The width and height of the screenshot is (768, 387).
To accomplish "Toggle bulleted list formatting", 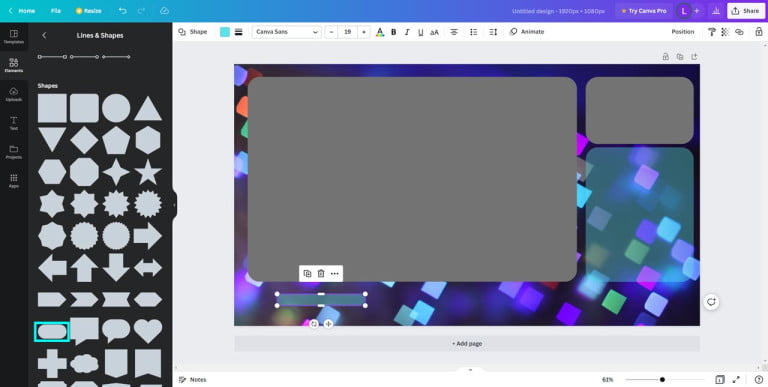I will coord(474,32).
